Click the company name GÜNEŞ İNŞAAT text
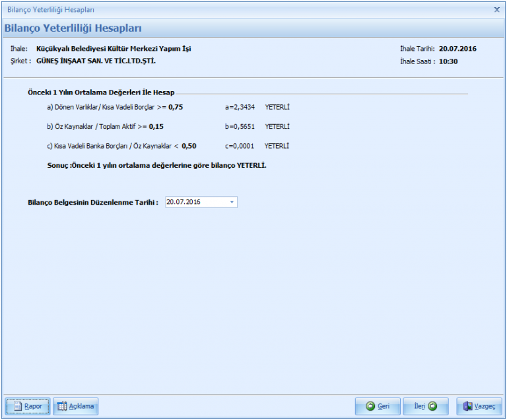 (x=96, y=61)
